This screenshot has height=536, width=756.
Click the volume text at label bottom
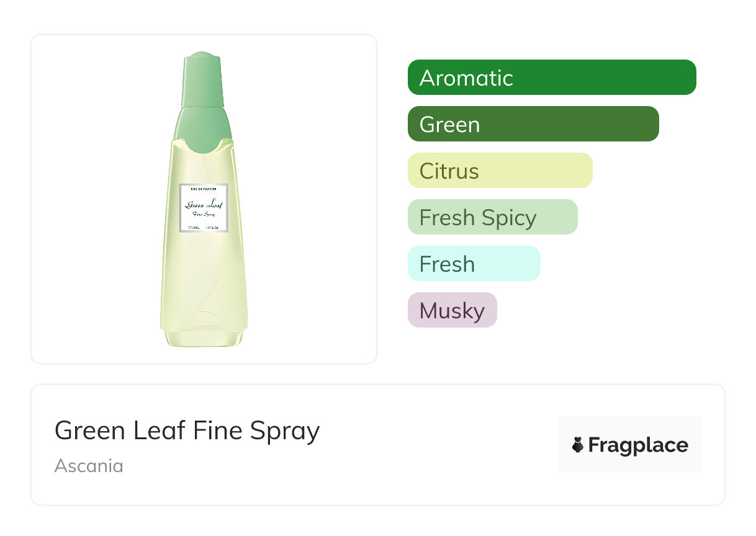204,227
